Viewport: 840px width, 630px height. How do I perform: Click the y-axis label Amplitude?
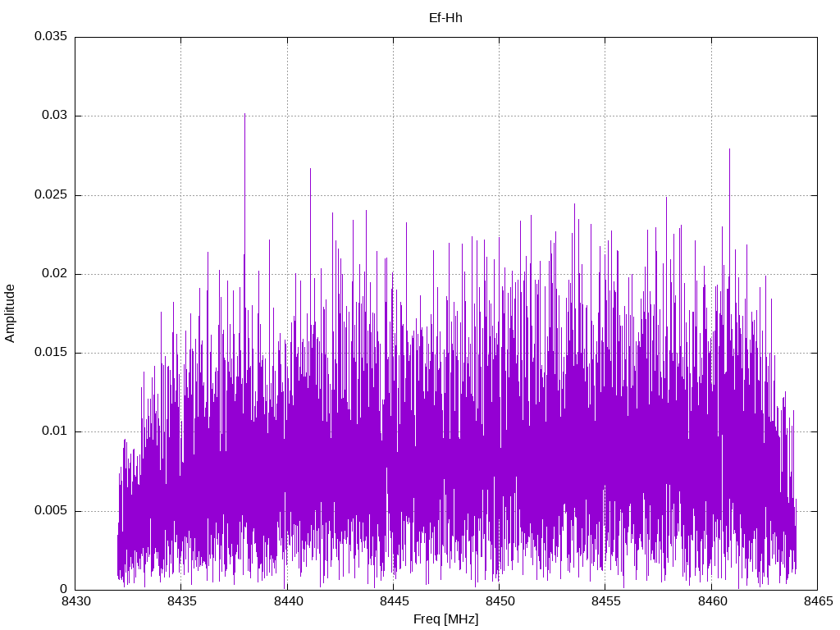(10, 313)
